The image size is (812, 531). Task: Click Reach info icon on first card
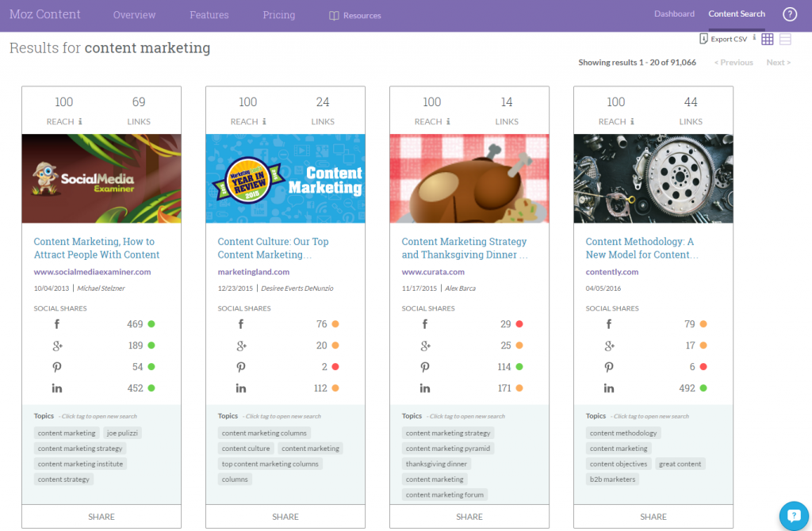pos(80,121)
